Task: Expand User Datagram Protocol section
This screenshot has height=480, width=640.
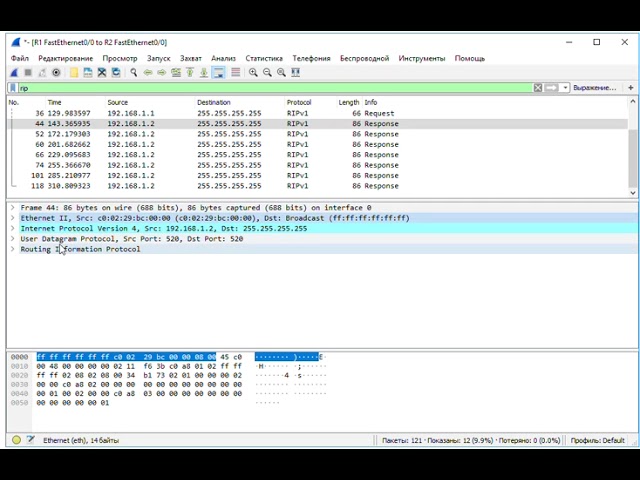Action: (x=13, y=239)
